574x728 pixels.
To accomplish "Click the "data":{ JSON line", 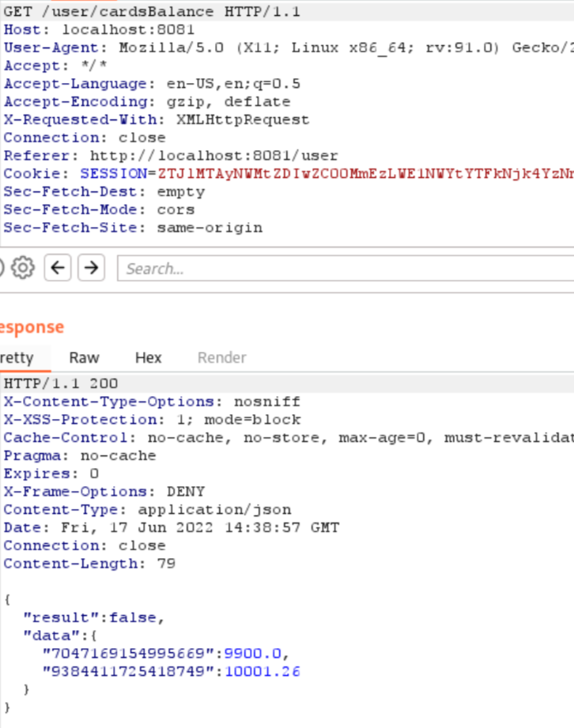I will (60, 636).
